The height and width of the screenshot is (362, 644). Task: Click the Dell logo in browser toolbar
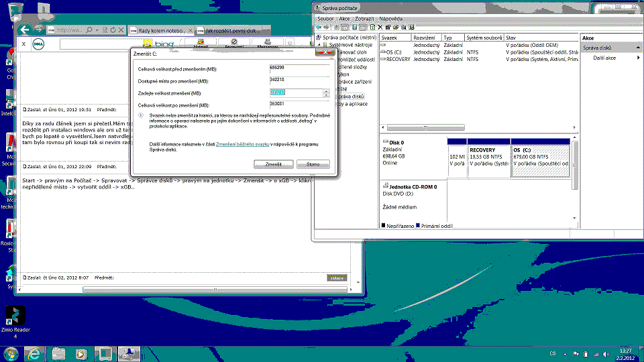coord(38,44)
